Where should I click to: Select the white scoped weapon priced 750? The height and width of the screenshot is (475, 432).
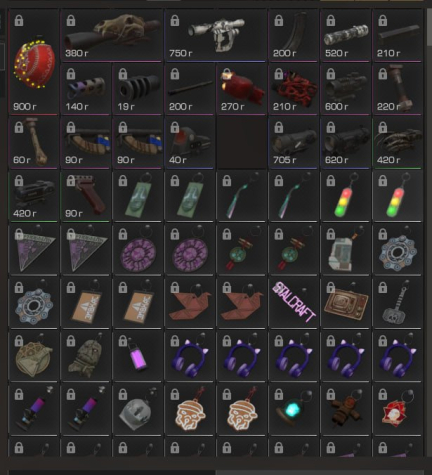click(x=216, y=35)
